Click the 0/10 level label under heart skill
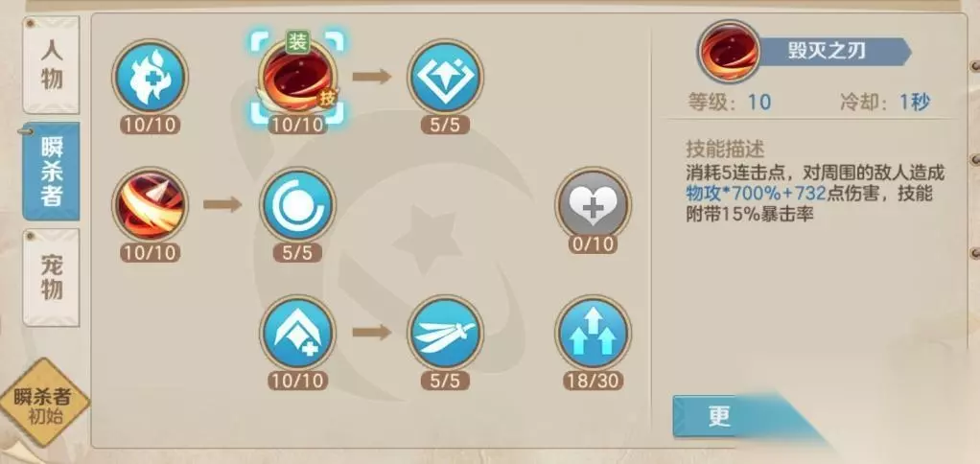Image resolution: width=980 pixels, height=464 pixels. [593, 244]
